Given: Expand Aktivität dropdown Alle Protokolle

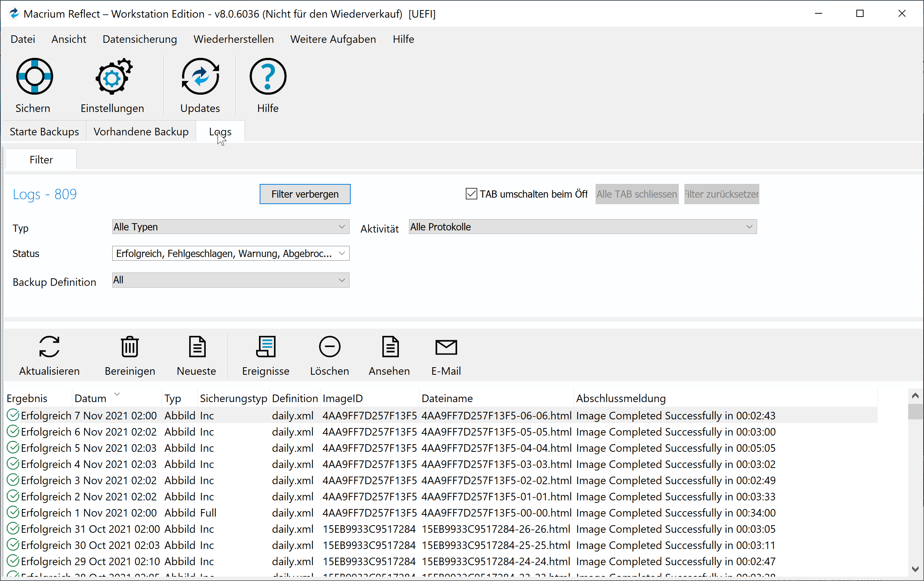Looking at the screenshot, I should [x=582, y=227].
